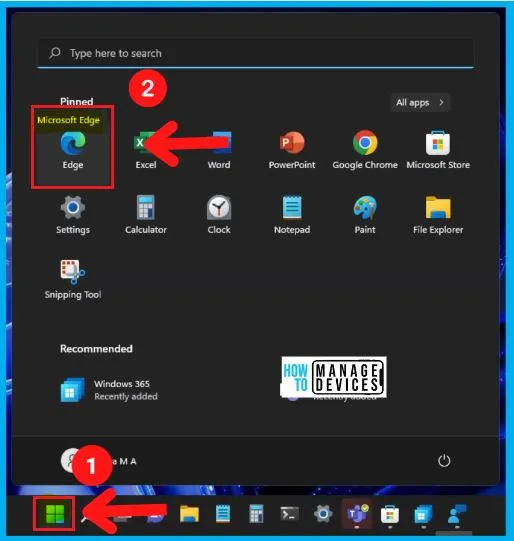Open Notepad from the taskbar
514x541 pixels.
pos(223,514)
